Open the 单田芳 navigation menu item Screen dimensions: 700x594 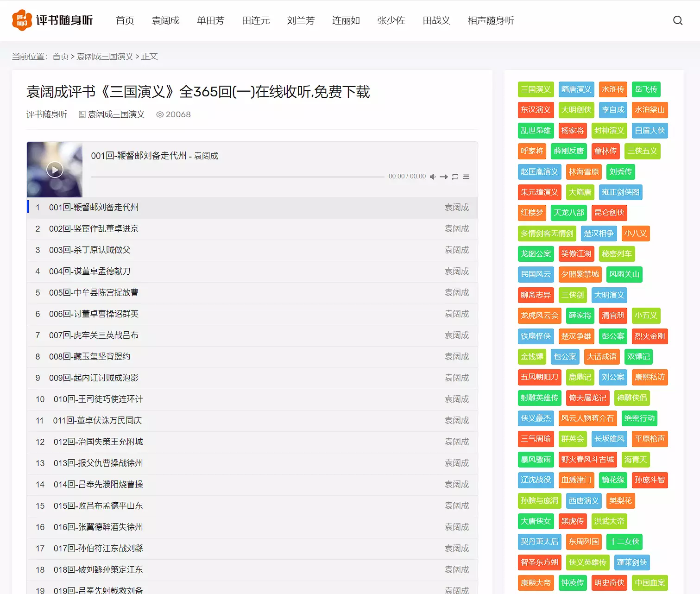point(210,20)
